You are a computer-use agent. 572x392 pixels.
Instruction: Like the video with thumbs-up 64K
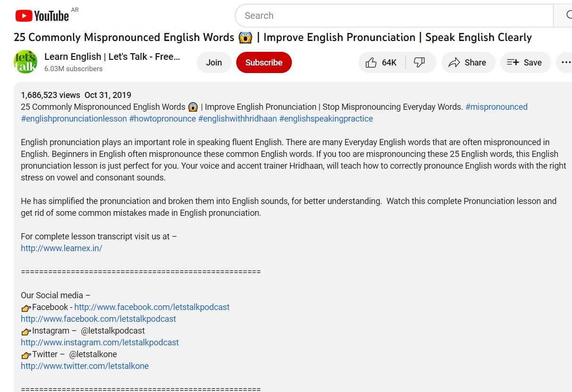(382, 62)
